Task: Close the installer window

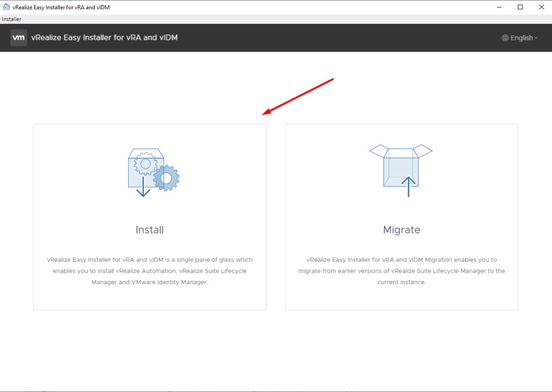Action: (x=541, y=7)
